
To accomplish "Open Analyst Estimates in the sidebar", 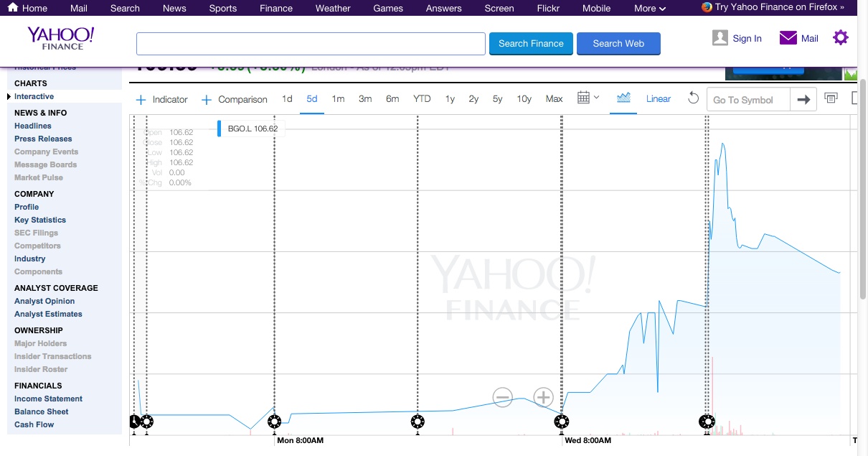I will (48, 314).
